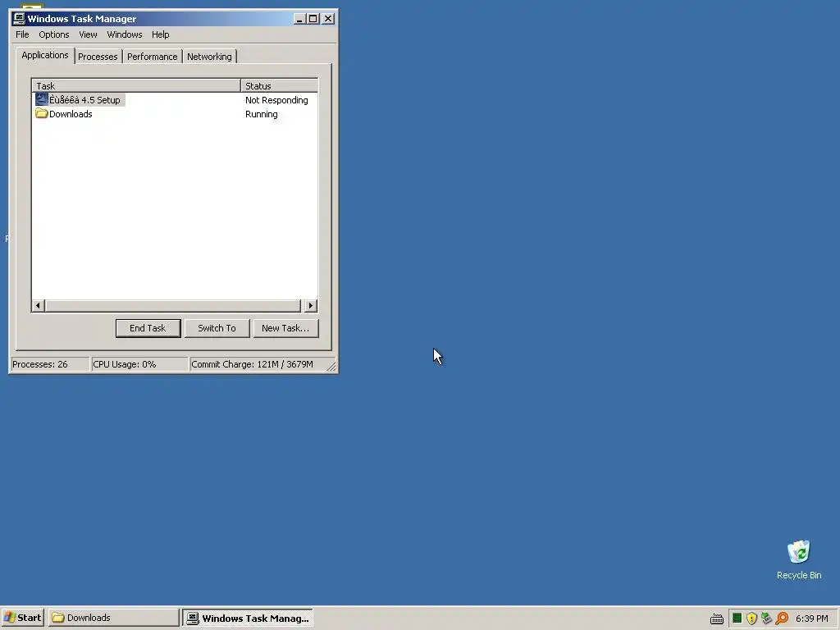Click the green CPU usage tray icon
Screen dimensions: 840x630
[x=737, y=619]
